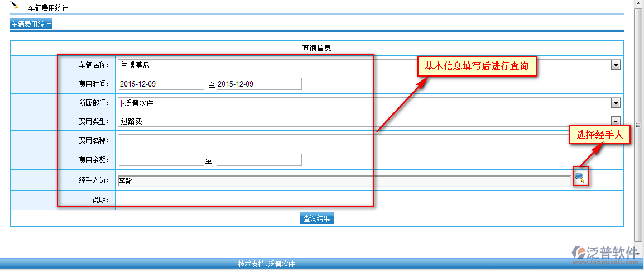Click the 费用时间 label
The height and width of the screenshot is (271, 644).
[x=94, y=84]
